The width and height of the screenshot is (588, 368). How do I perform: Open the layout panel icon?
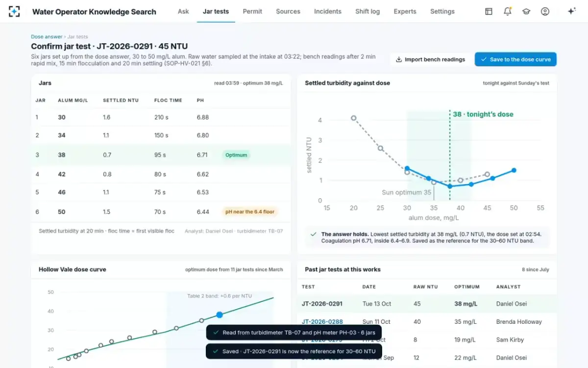pyautogui.click(x=489, y=11)
